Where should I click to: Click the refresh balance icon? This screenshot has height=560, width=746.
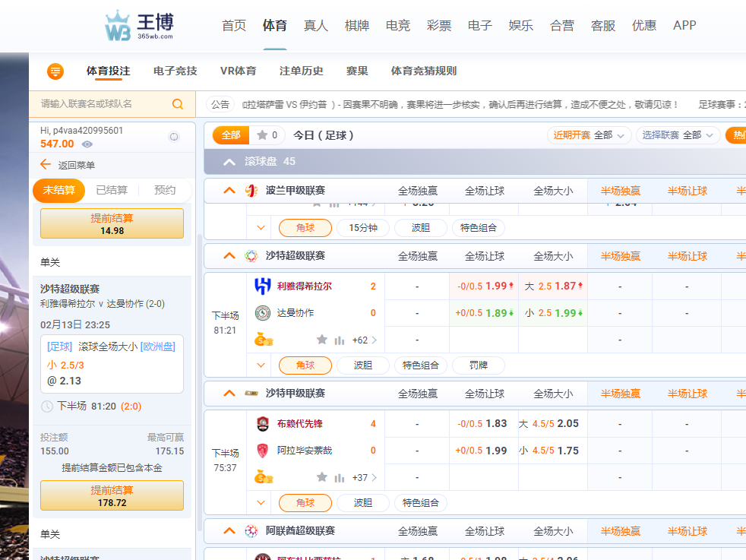pos(174,137)
